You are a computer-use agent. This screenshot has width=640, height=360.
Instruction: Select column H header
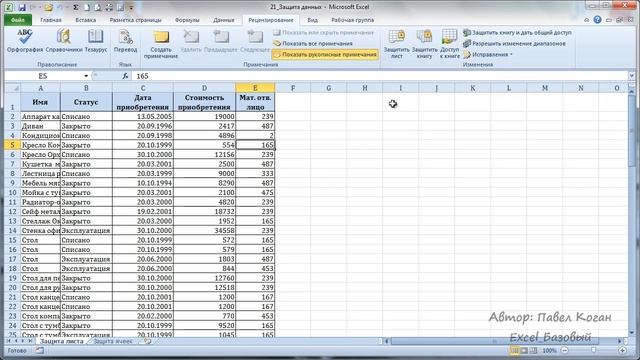click(364, 88)
